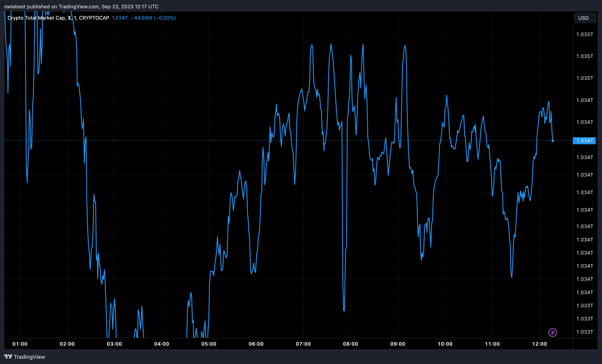Screen dimensions: 602x364
Task: Click the 01:00 time axis label
Action: (x=20, y=344)
